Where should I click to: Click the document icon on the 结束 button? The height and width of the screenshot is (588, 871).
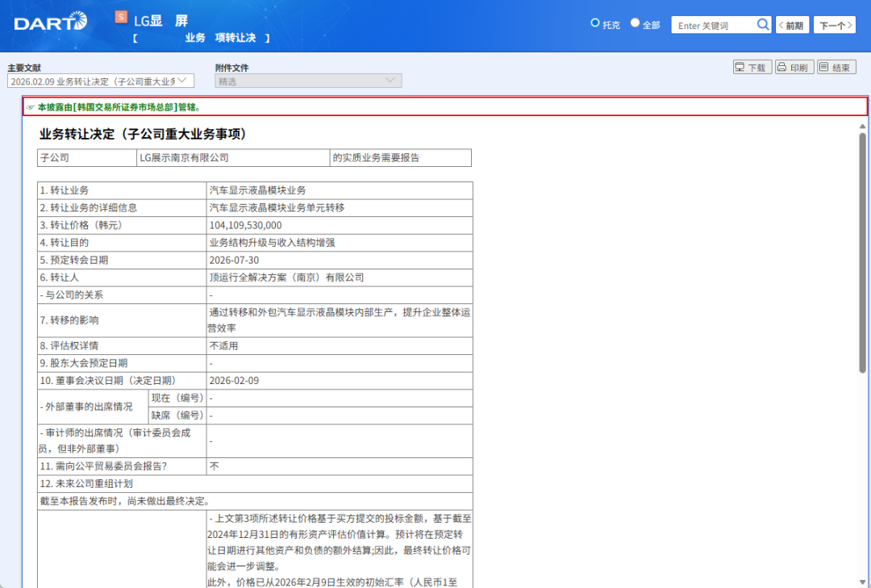coord(824,67)
